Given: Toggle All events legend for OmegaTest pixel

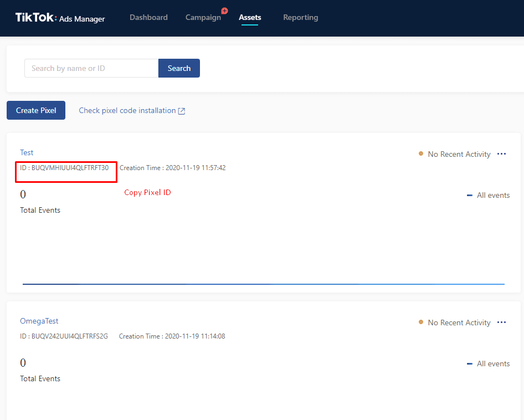Looking at the screenshot, I should tap(488, 363).
